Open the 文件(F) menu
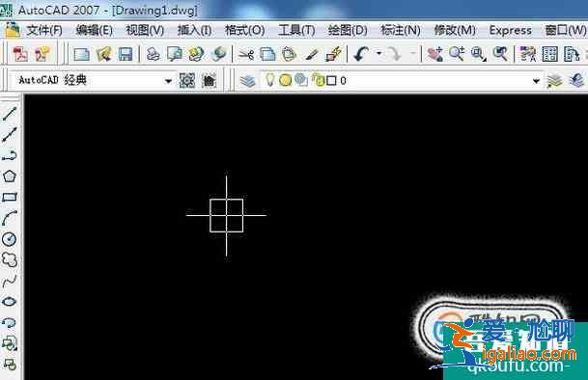The image size is (588, 380). (x=44, y=30)
